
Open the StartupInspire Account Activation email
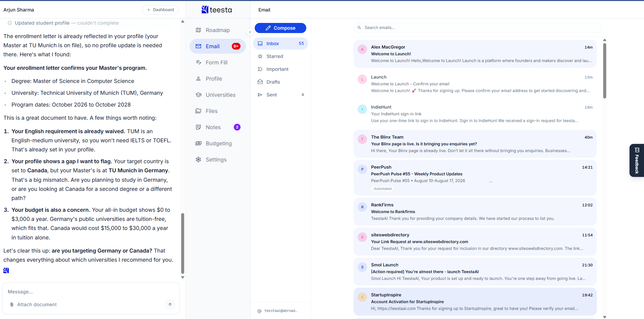click(475, 302)
